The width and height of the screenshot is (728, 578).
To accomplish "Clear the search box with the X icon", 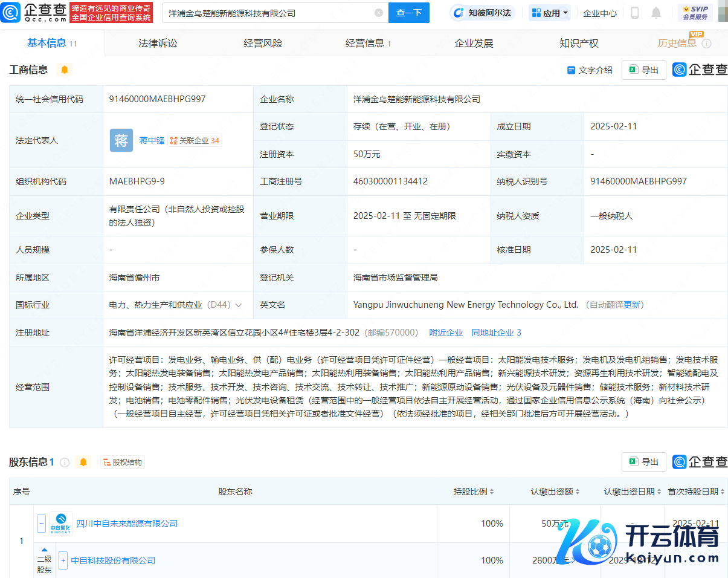I will point(379,13).
